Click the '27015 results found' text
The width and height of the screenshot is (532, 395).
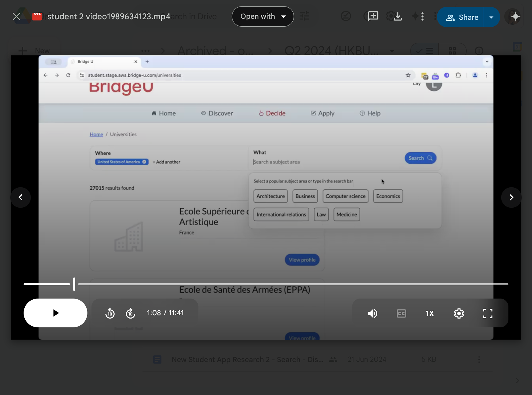(112, 188)
